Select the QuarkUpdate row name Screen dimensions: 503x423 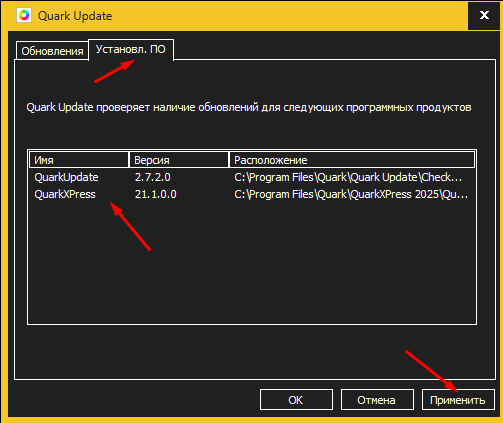(x=66, y=177)
